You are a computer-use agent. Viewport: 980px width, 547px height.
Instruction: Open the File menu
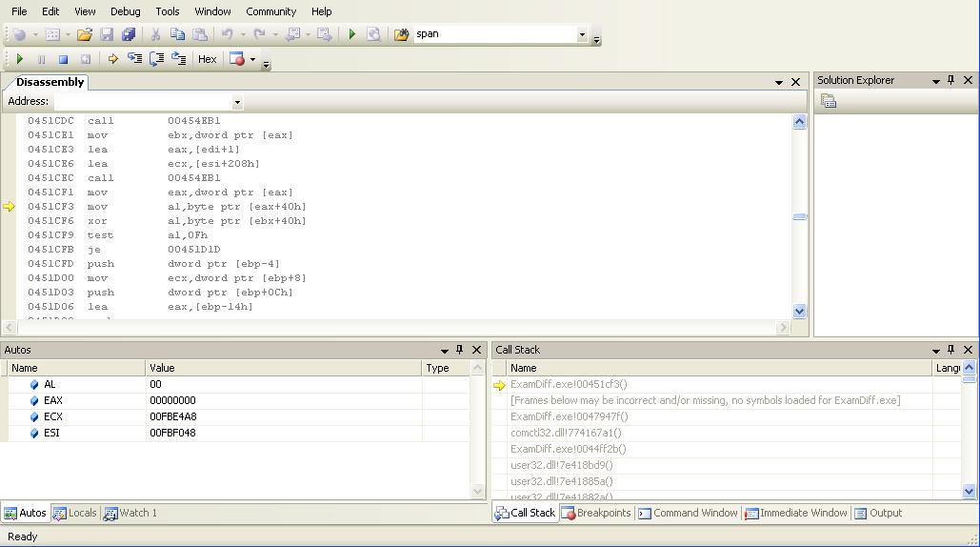tap(19, 11)
